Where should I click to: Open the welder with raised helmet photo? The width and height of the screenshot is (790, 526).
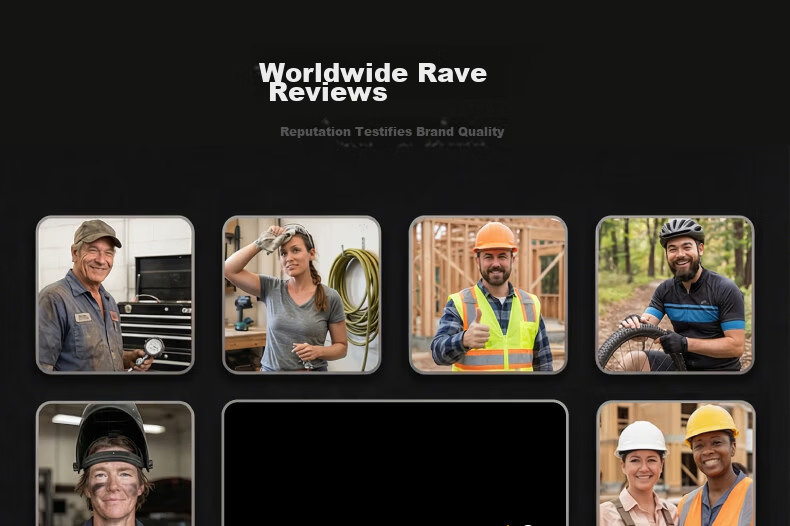point(115,464)
